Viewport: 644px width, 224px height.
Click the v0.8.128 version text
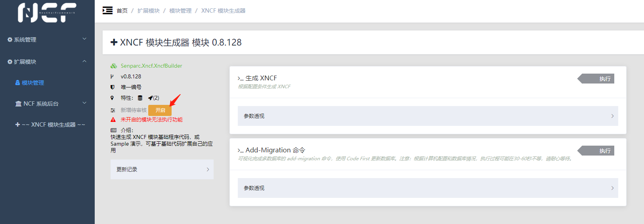pos(131,77)
